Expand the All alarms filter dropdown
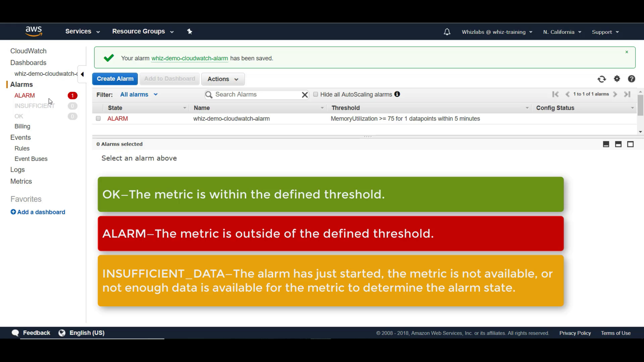The width and height of the screenshot is (644, 362). tap(139, 94)
